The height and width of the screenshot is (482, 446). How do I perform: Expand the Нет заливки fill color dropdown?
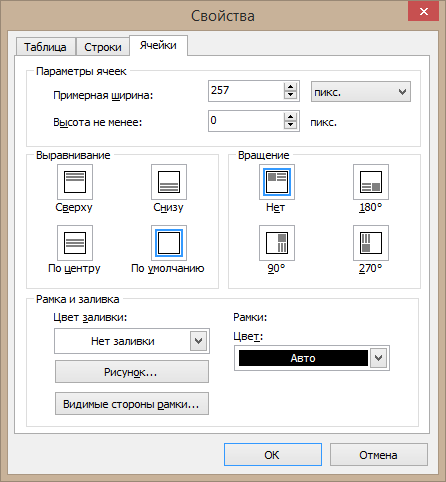198,341
